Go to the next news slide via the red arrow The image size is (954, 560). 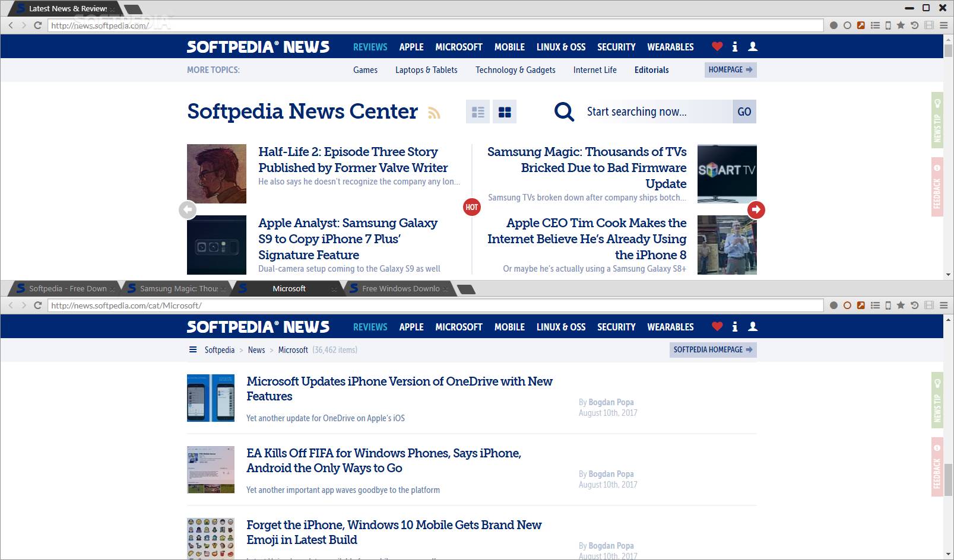[x=756, y=209]
